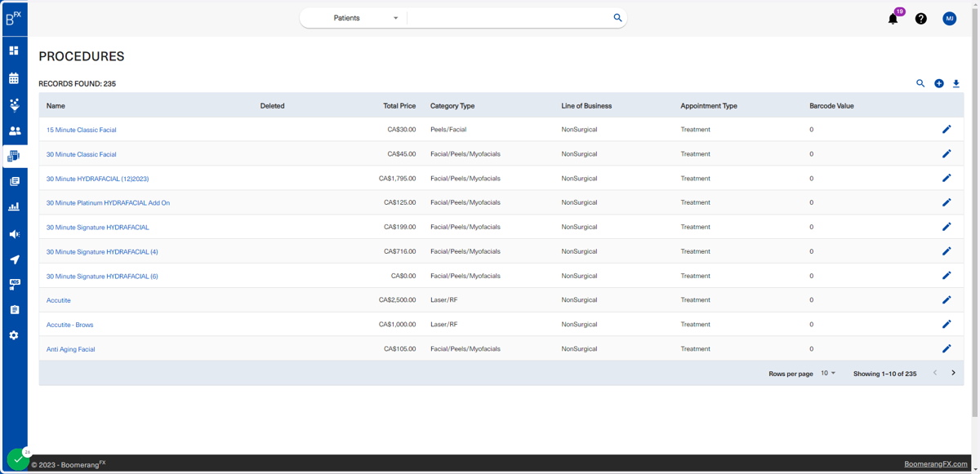Edit 15 Minute Classic Facial row
This screenshot has width=980, height=474.
coord(947,129)
